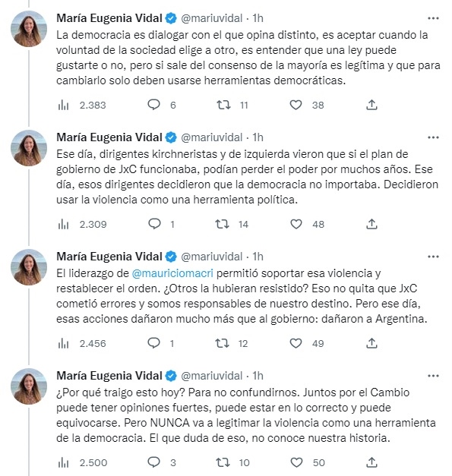Open the @mauriciomacri mention link

click(x=172, y=273)
